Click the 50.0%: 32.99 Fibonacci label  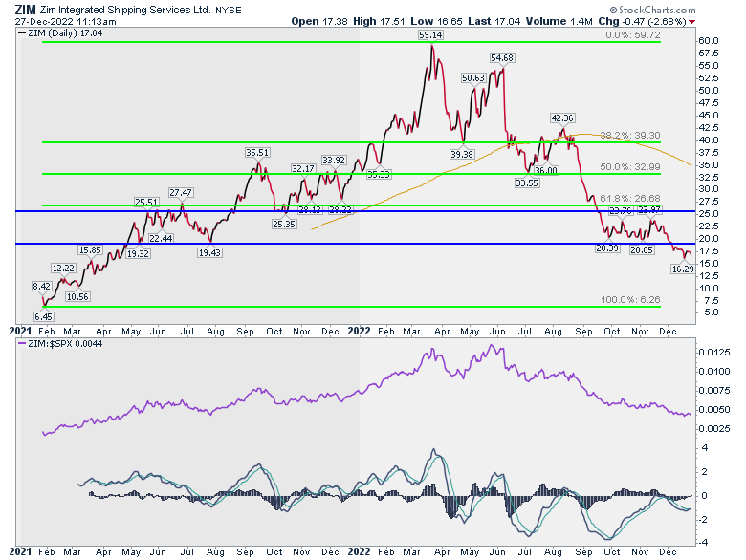tap(630, 167)
